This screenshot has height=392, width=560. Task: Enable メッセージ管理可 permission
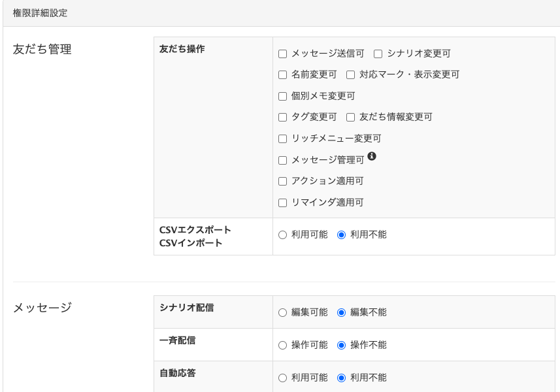[282, 159]
